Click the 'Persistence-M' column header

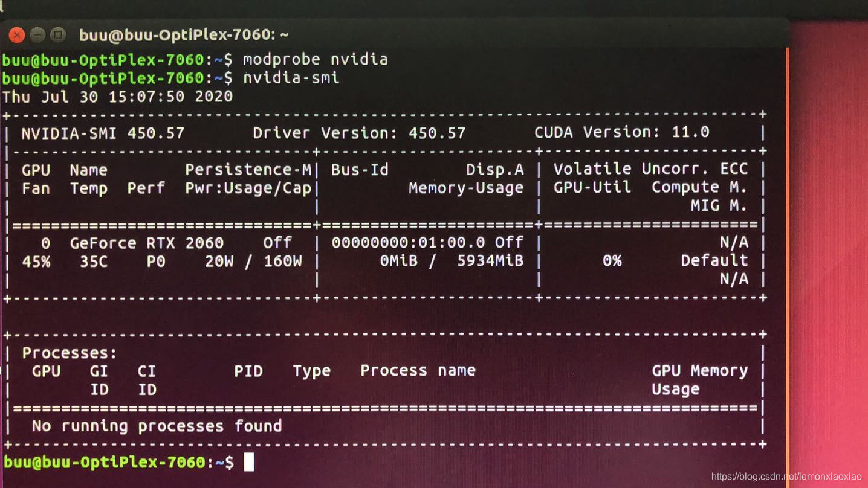tap(248, 170)
